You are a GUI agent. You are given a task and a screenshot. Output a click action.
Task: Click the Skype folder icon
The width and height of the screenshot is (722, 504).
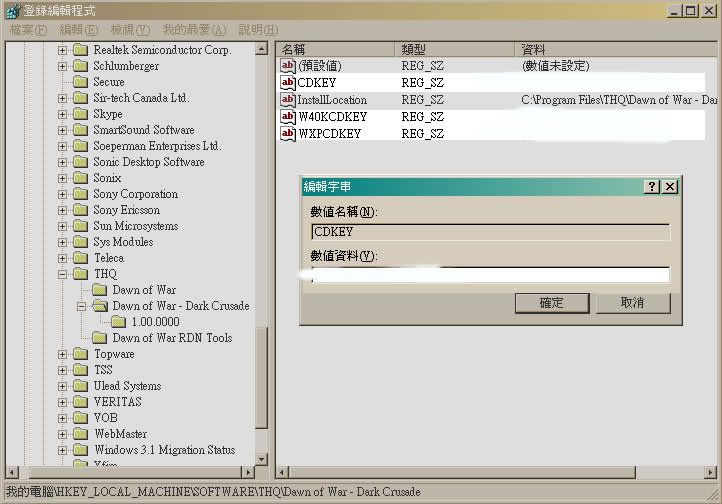click(x=81, y=114)
